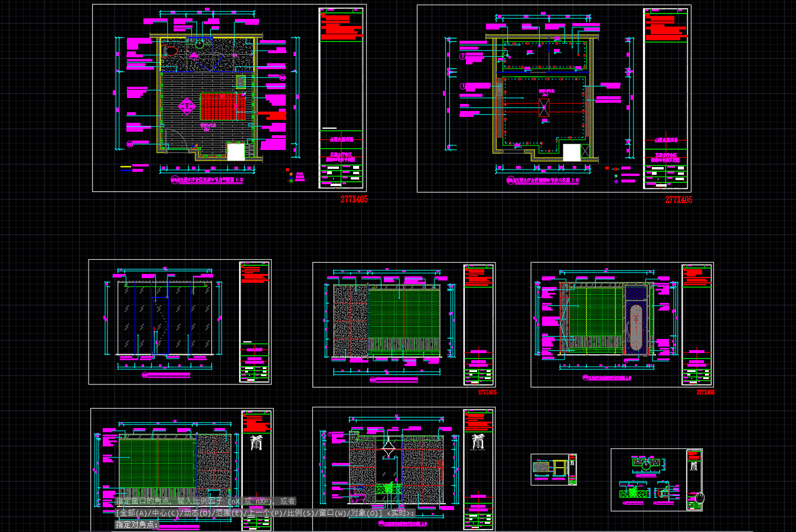Click the white diamond in bottom-center elevation
Screen dimensions: 796x532
389,449
